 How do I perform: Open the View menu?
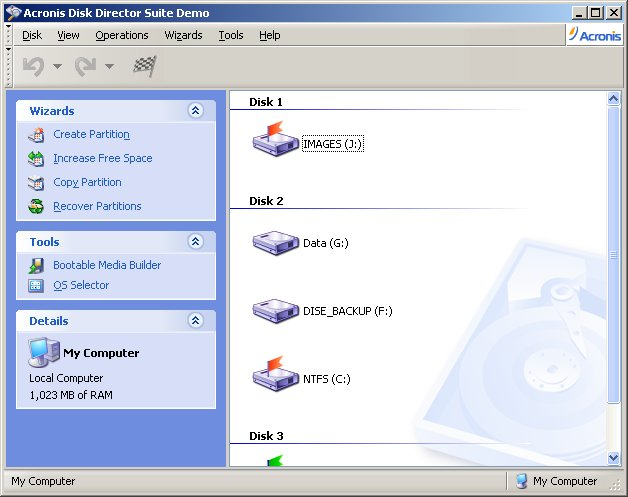68,35
